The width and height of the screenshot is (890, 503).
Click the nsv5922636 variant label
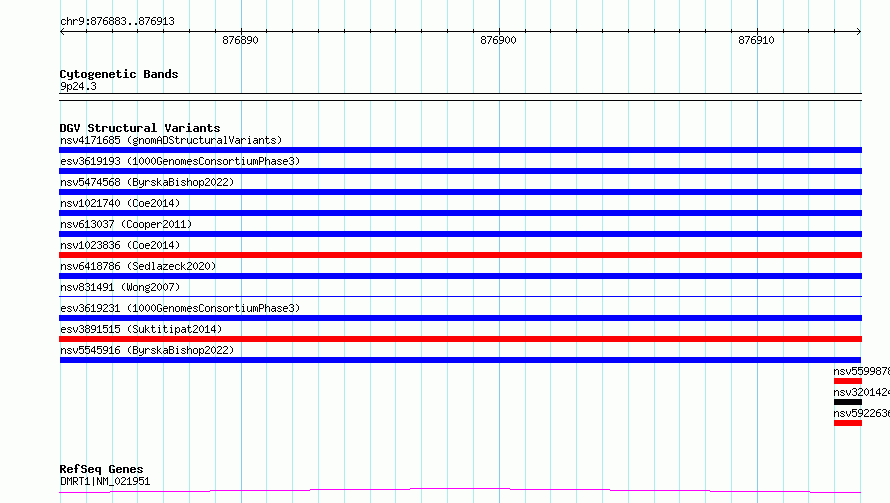point(862,413)
